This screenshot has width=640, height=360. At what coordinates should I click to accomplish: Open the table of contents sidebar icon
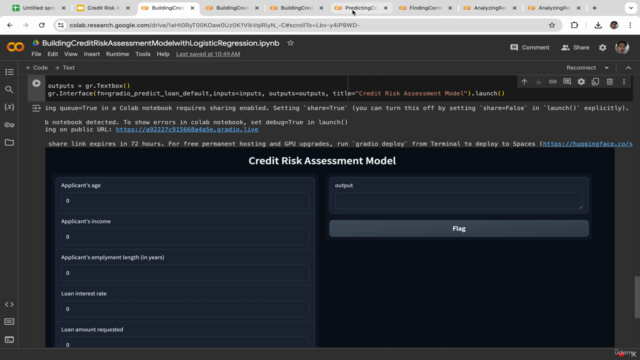(x=9, y=72)
